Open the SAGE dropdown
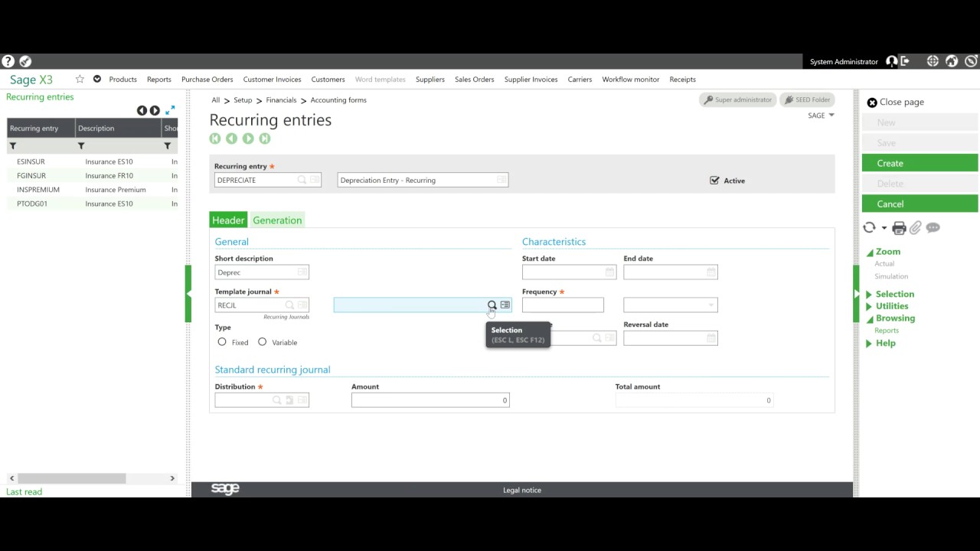980x551 pixels. click(821, 116)
